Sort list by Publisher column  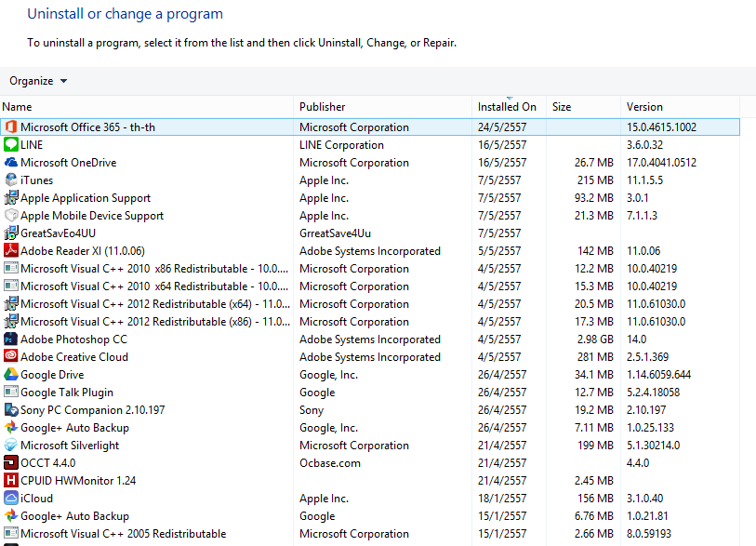[x=322, y=107]
